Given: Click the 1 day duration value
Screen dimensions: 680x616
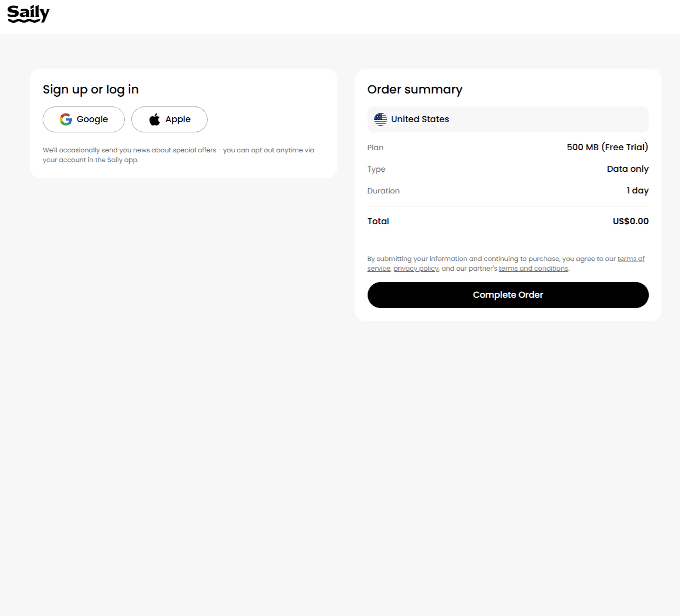Looking at the screenshot, I should coord(637,190).
